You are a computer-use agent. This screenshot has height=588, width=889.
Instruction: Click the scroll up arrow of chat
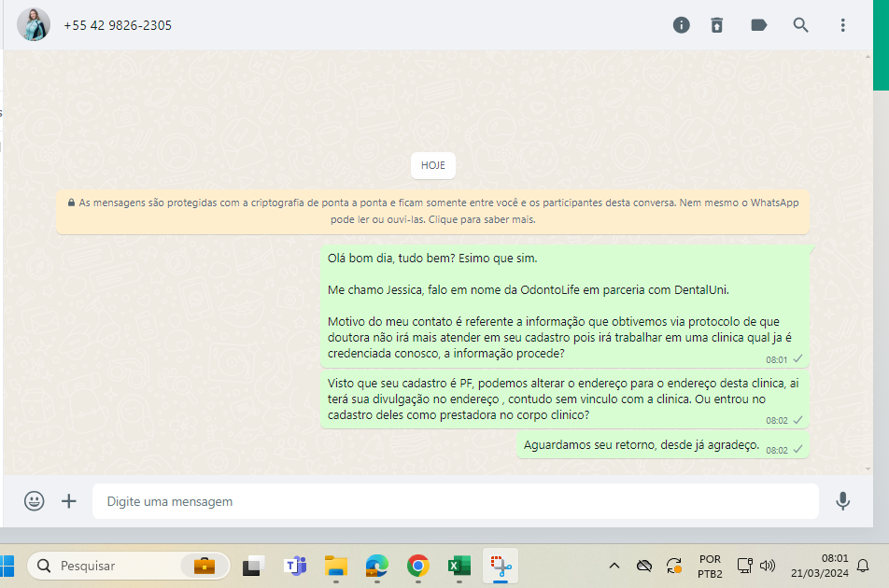(x=868, y=57)
